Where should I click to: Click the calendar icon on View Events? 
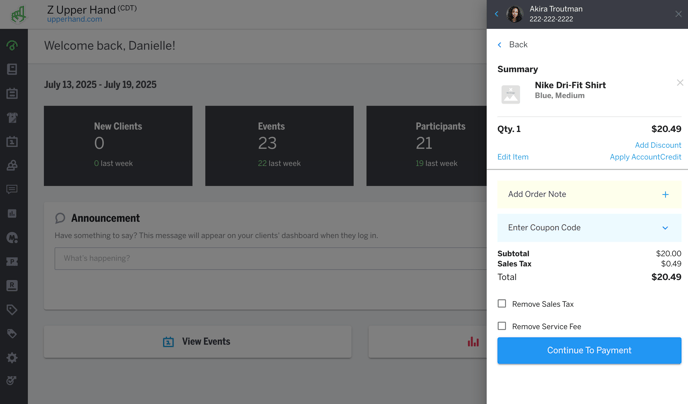(x=168, y=342)
